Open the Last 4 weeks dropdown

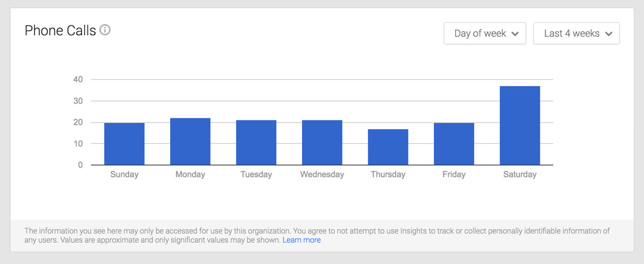click(576, 33)
